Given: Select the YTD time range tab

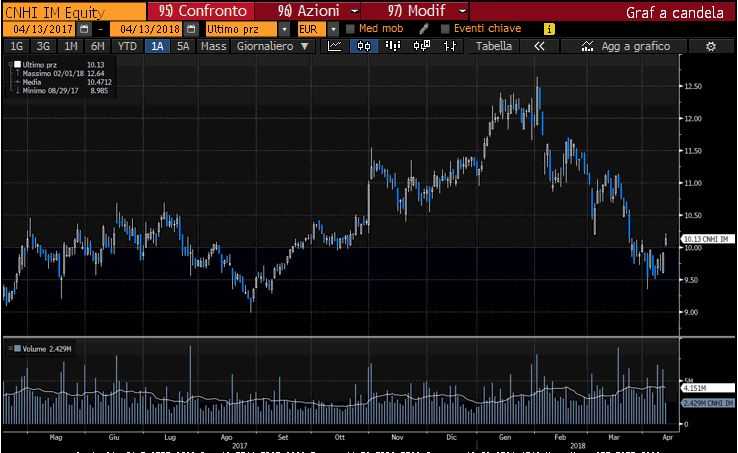Looking at the screenshot, I should tap(127, 46).
